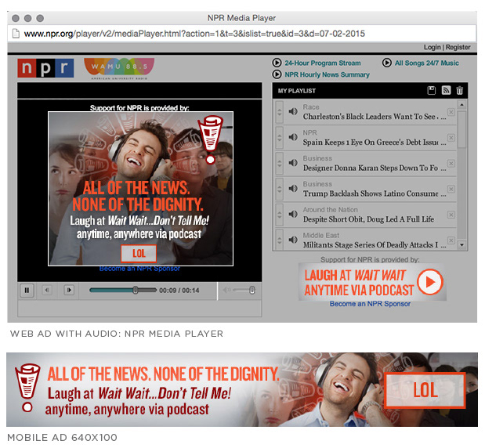Open the playlist RSS feed icon
Screen dimensions: 485x448
[446, 90]
